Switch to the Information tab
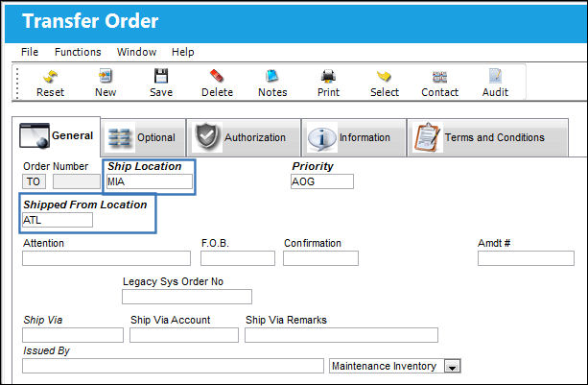Screen dimensions: 588x385 point(354,137)
